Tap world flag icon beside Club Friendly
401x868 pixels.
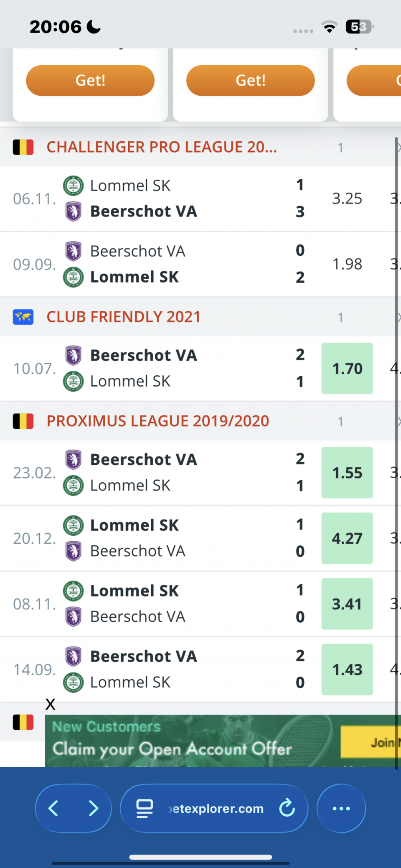click(x=23, y=317)
